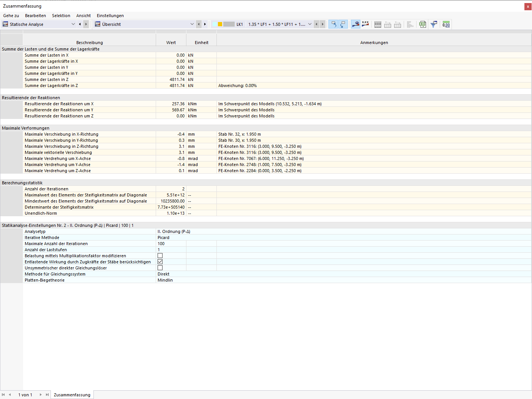532x399 pixels.
Task: Enable Unsymmetrischer direkter Gleichungslöser checkbox
Action: pos(160,268)
